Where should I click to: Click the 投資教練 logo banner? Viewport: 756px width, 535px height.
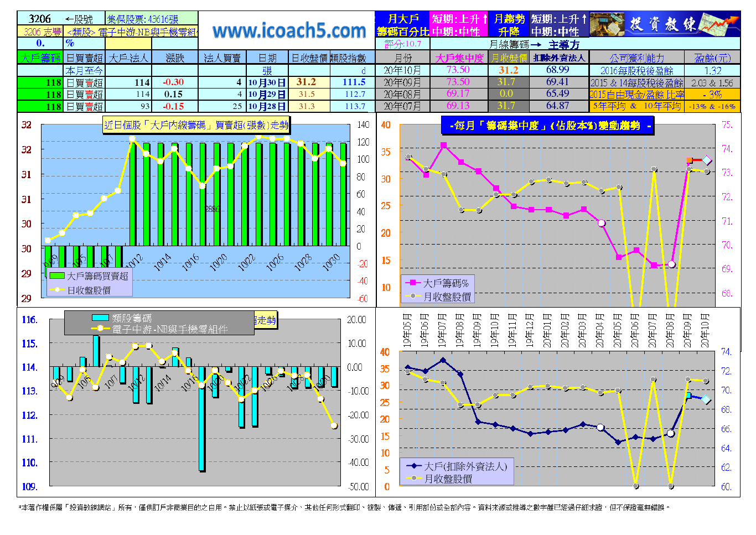click(664, 24)
